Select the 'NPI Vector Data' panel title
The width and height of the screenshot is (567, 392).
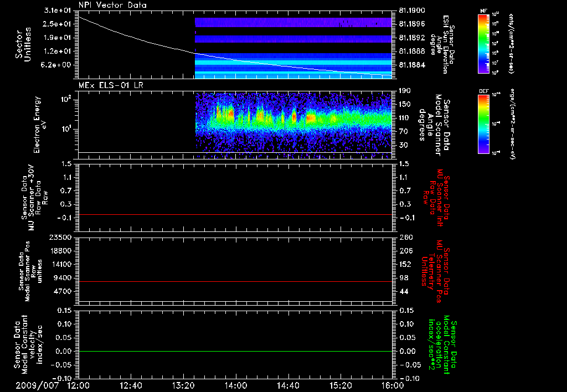point(112,5)
